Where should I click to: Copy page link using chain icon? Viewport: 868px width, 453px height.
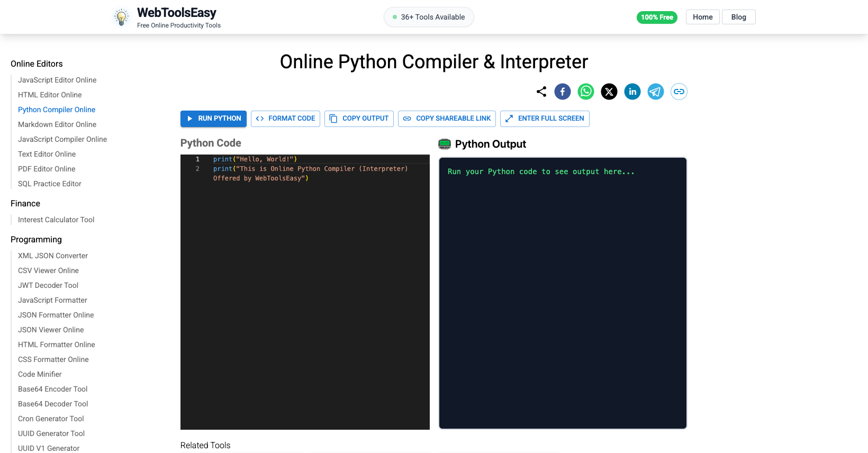[x=679, y=92]
